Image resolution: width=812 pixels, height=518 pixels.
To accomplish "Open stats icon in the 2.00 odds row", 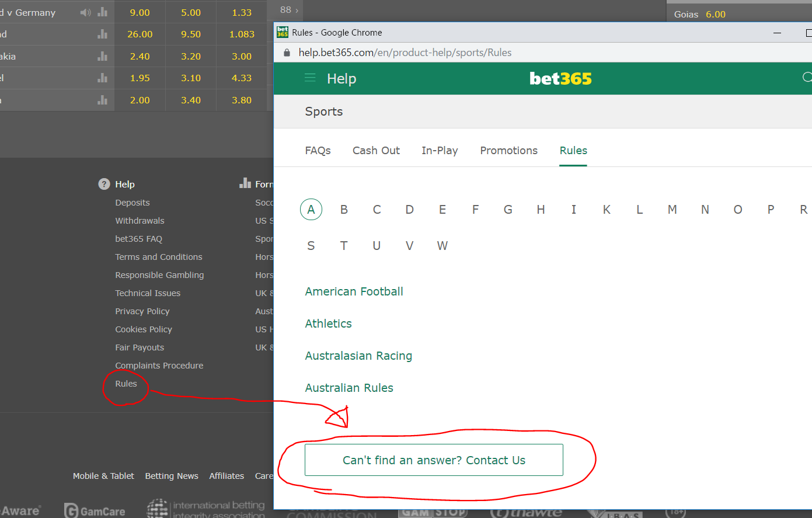I will click(103, 100).
